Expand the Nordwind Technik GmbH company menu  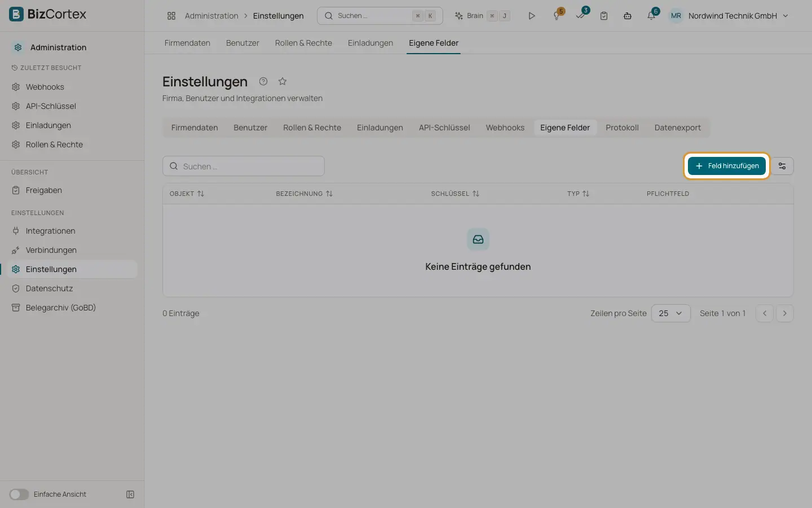[738, 16]
